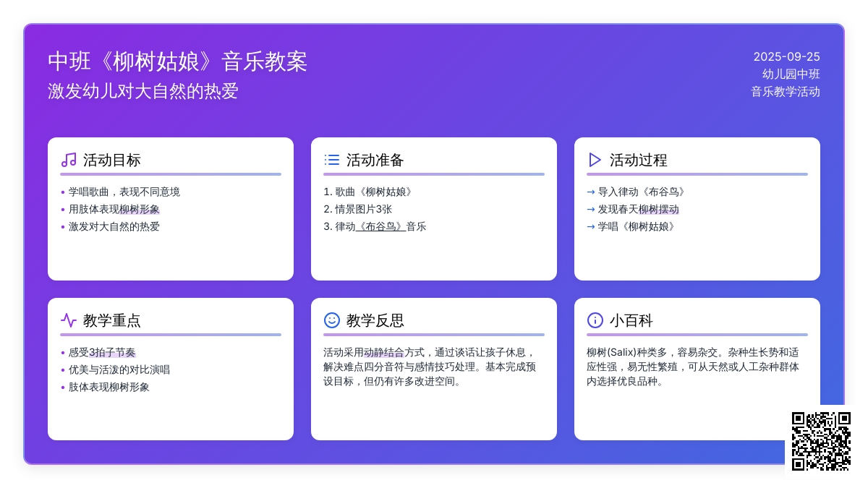Click the pulse icon beside 教学重点
The height and width of the screenshot is (488, 868).
click(69, 320)
